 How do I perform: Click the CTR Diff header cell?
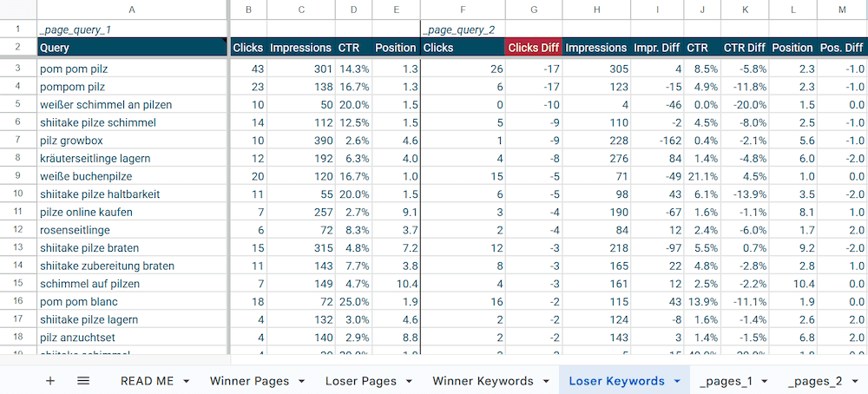point(745,48)
